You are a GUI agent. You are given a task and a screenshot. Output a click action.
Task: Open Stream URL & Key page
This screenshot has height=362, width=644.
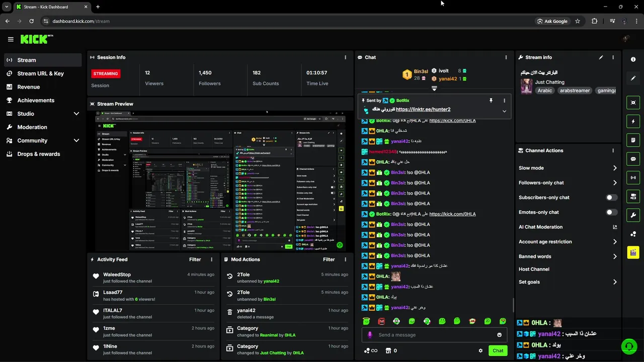pyautogui.click(x=42, y=73)
